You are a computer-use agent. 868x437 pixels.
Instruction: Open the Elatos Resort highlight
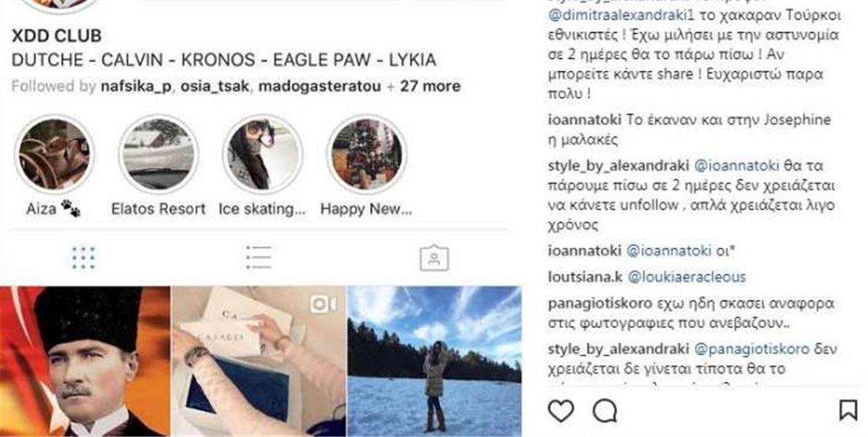159,154
